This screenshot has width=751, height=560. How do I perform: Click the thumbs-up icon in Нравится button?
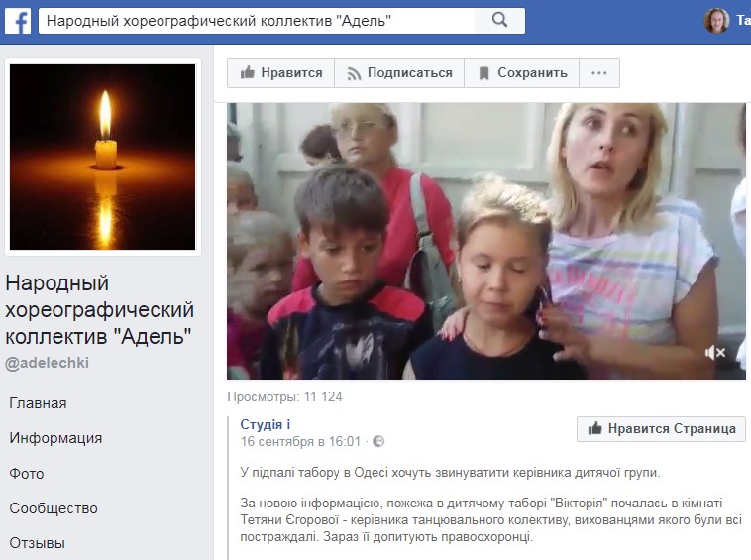(248, 72)
